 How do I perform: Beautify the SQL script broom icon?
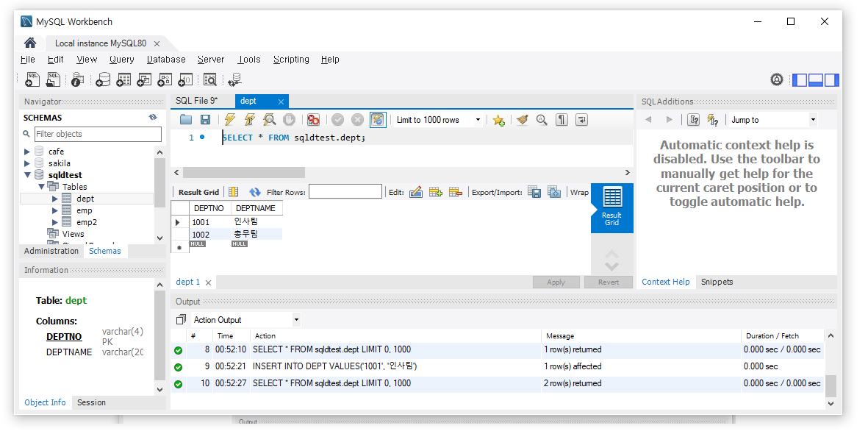[x=522, y=120]
